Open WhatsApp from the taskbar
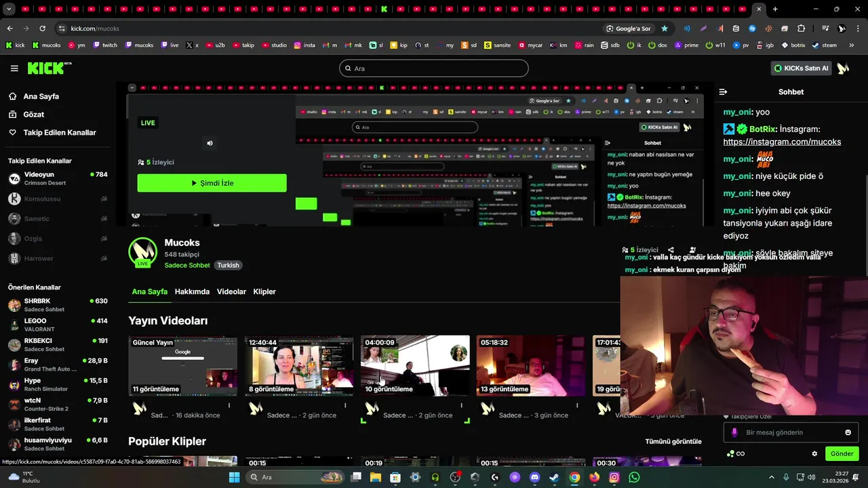The height and width of the screenshot is (488, 868). [x=634, y=477]
